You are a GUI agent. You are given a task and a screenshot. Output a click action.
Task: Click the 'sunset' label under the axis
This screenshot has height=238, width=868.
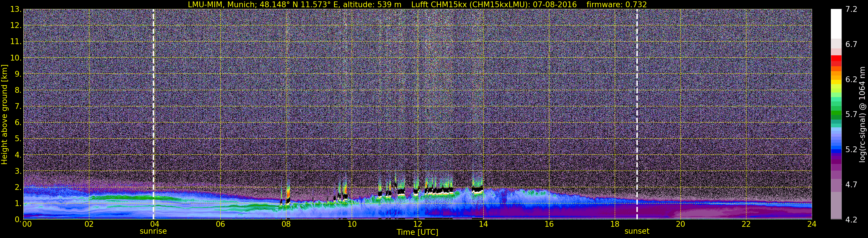click(636, 231)
